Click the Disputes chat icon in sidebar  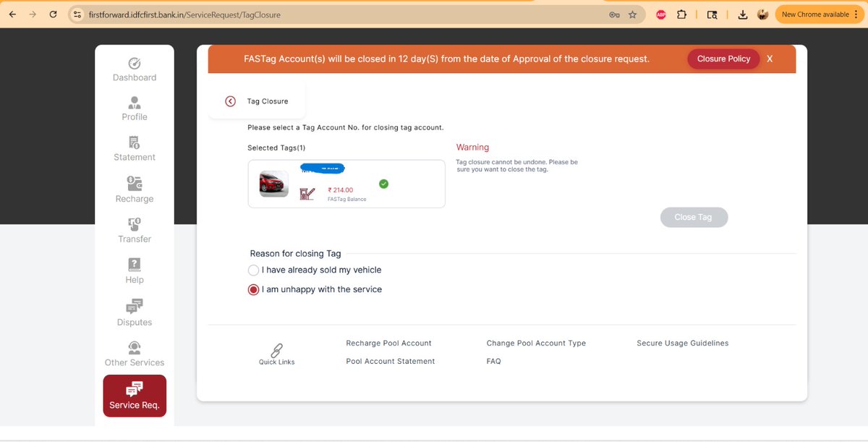coord(135,306)
